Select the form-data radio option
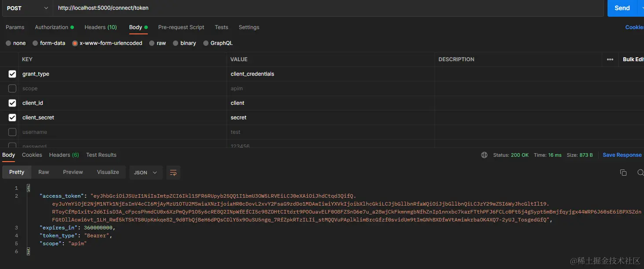Viewport: 644px width, 269px height. tap(35, 43)
